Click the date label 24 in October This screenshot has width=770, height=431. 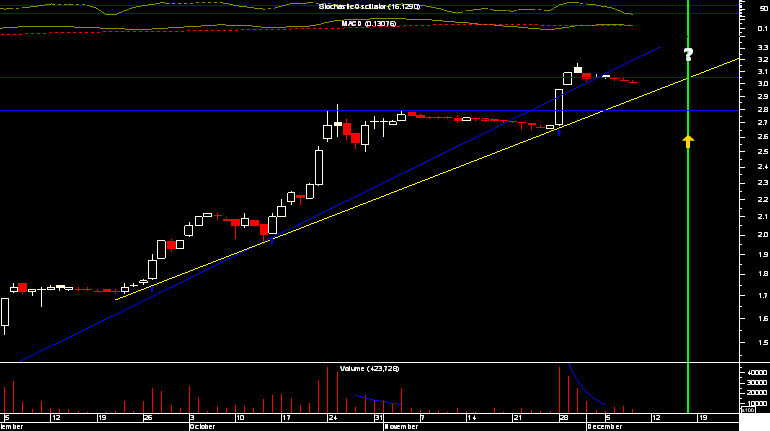click(333, 418)
